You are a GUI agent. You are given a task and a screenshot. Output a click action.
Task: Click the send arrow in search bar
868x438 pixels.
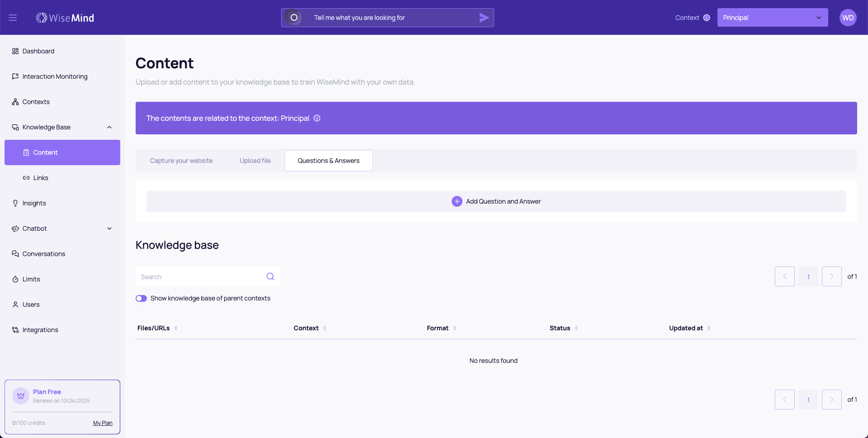click(x=484, y=18)
